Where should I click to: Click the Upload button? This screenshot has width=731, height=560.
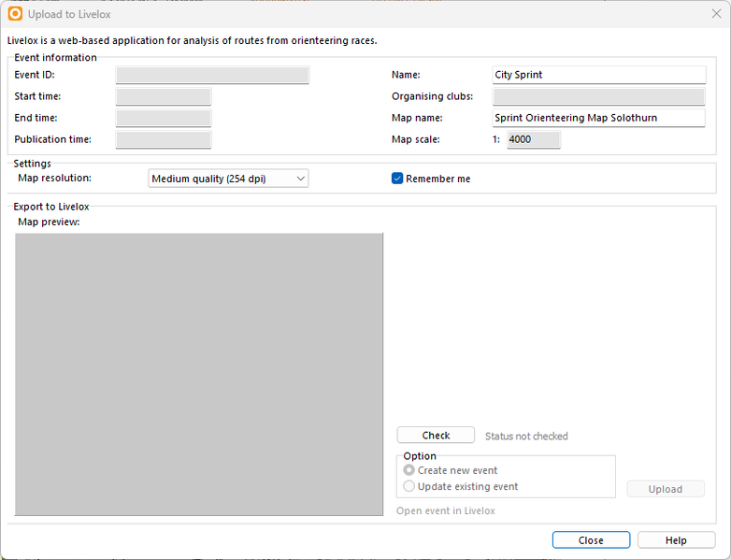coord(666,489)
